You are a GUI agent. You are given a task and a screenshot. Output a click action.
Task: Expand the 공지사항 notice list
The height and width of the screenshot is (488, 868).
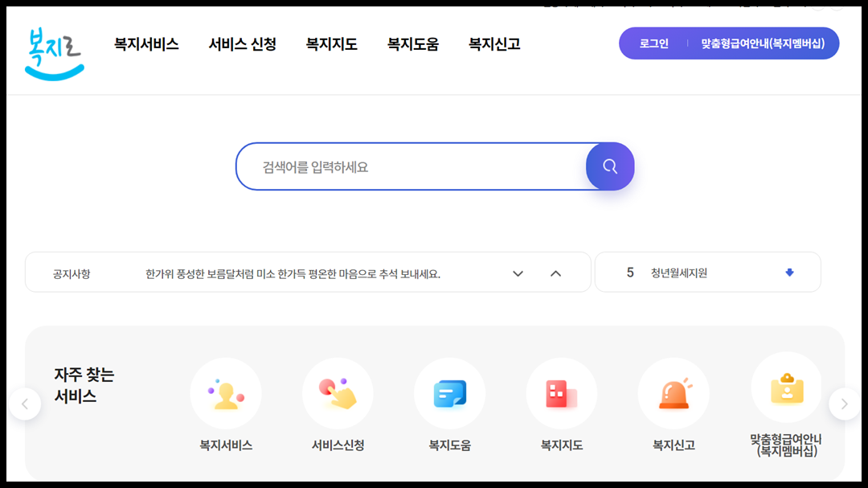tap(518, 273)
